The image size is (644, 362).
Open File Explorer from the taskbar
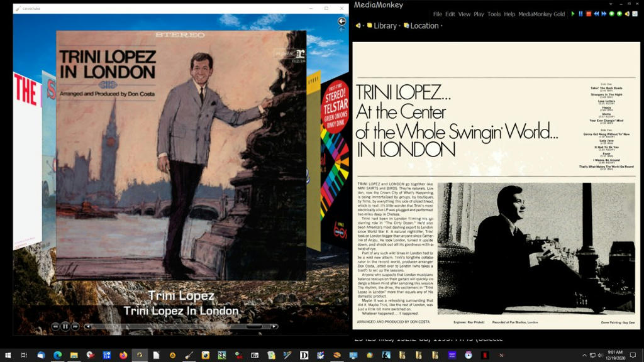pyautogui.click(x=74, y=355)
